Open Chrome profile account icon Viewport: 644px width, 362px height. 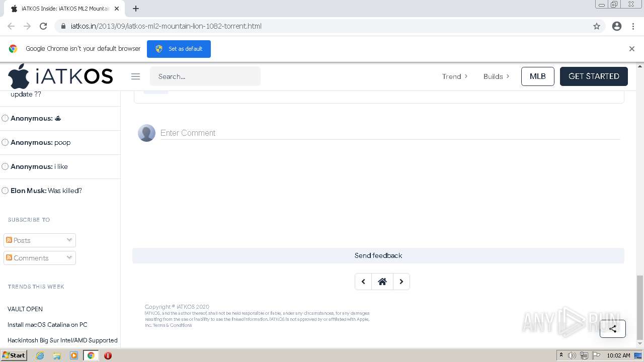(617, 26)
